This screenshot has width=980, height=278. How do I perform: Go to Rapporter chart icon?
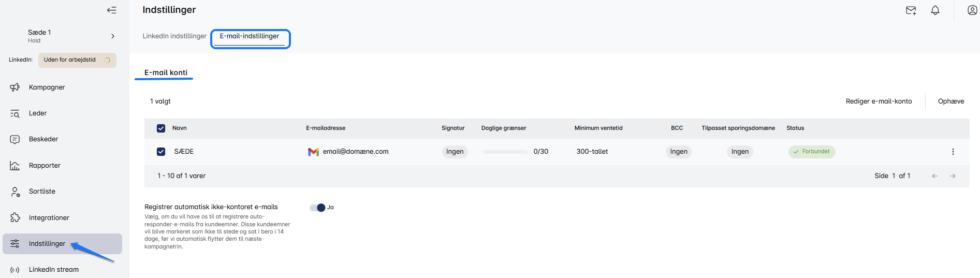pyautogui.click(x=15, y=166)
